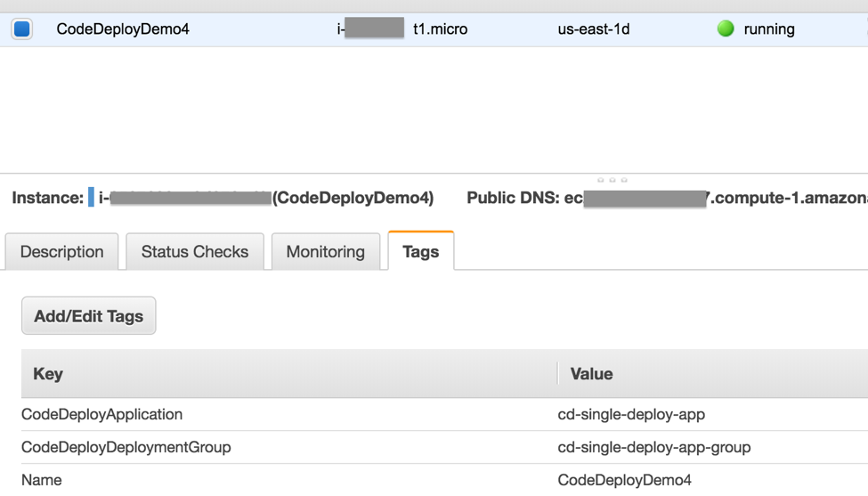
Task: Click the green running status icon
Action: (726, 28)
